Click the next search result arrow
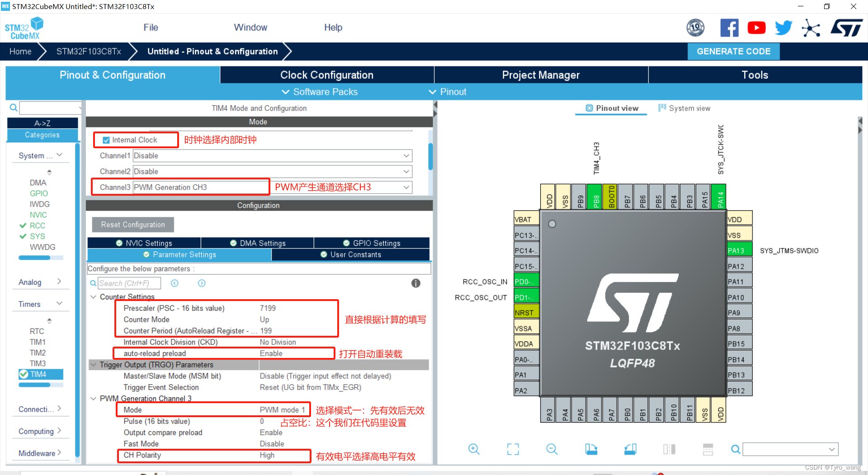This screenshot has width=868, height=475. tap(202, 283)
